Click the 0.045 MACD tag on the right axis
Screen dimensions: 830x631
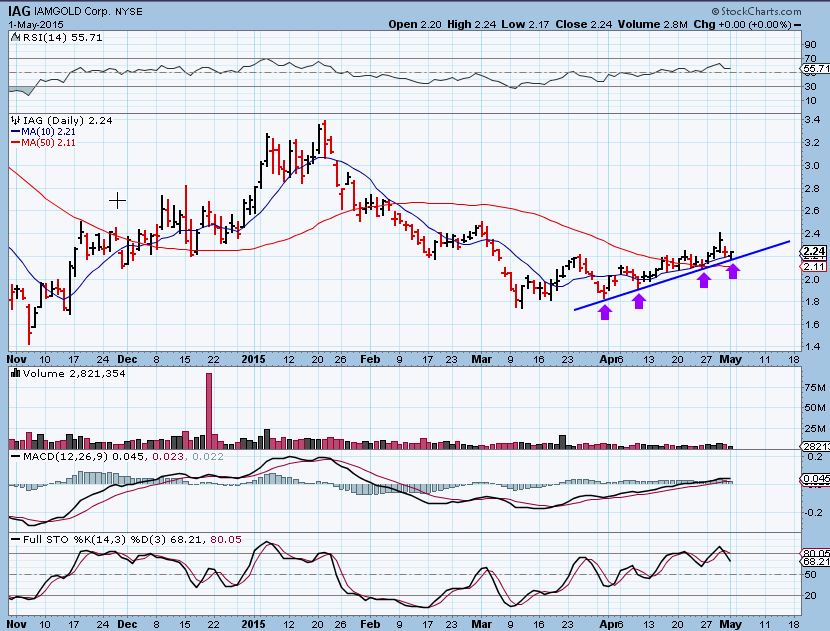click(x=816, y=479)
